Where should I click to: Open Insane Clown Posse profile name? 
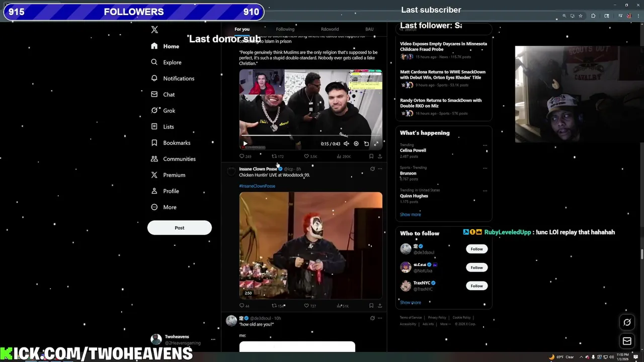[258, 169]
